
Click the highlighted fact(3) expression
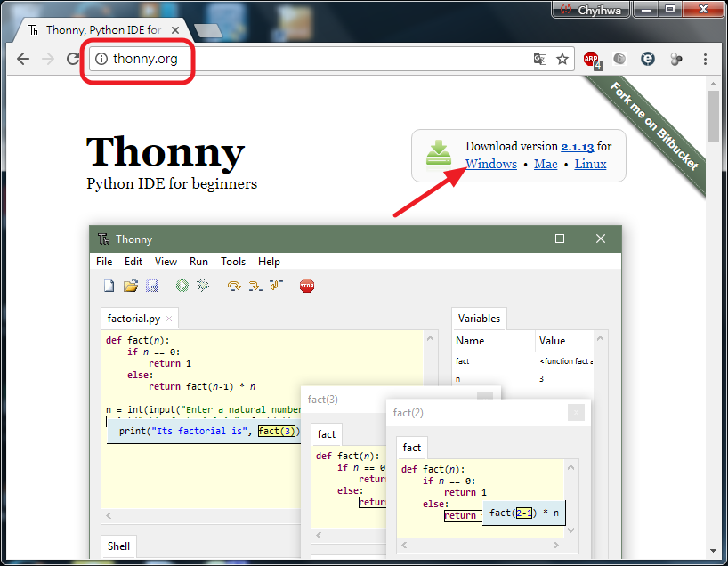click(x=277, y=431)
